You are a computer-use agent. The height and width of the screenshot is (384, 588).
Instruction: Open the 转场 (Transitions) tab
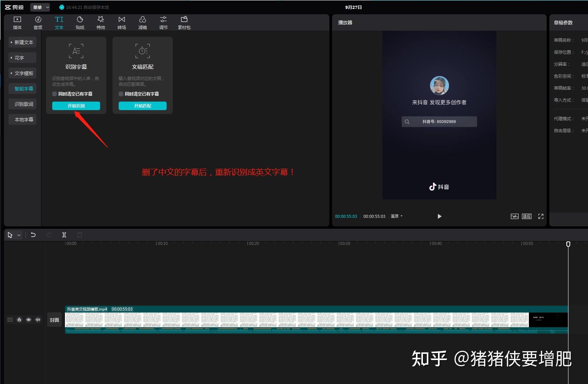click(x=122, y=23)
